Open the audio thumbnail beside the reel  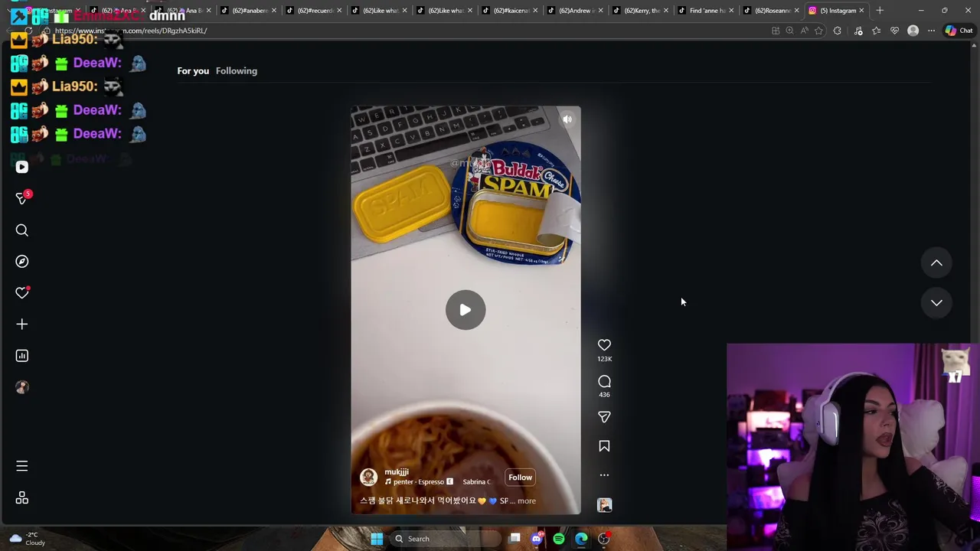[x=604, y=505]
